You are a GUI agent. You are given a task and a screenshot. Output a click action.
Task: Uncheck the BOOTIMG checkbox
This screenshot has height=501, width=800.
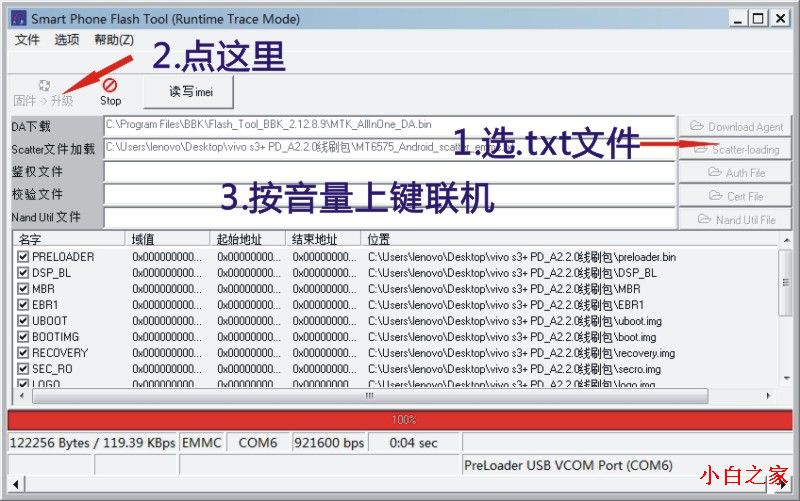click(23, 337)
